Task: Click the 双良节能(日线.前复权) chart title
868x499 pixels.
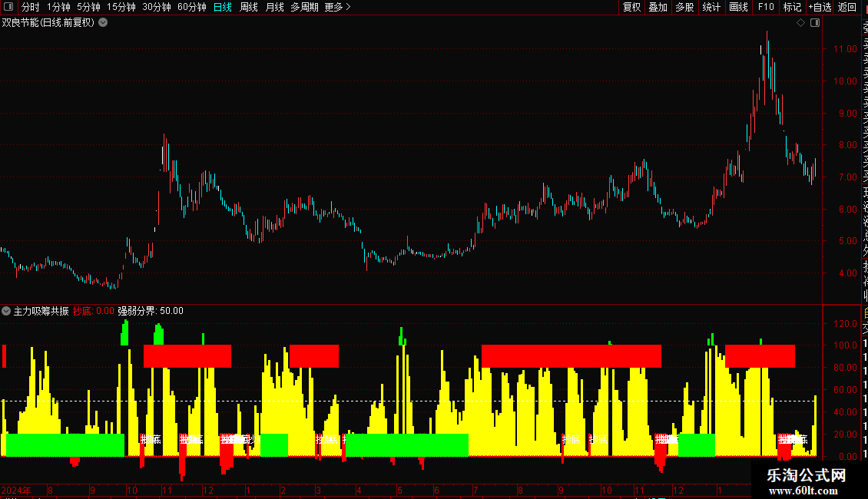Action: [x=48, y=23]
